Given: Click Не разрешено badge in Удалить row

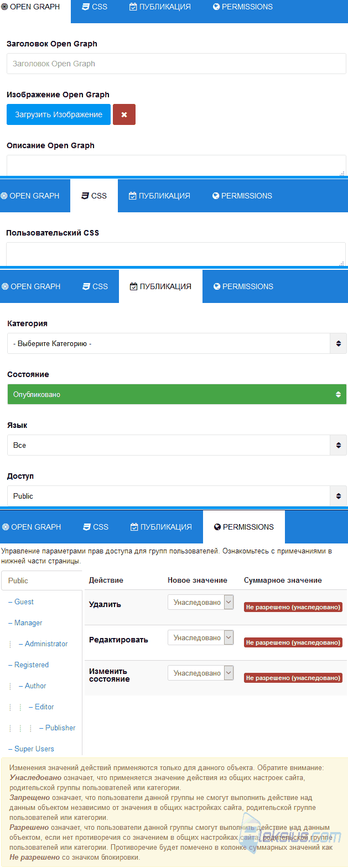Looking at the screenshot, I should pyautogui.click(x=293, y=607).
